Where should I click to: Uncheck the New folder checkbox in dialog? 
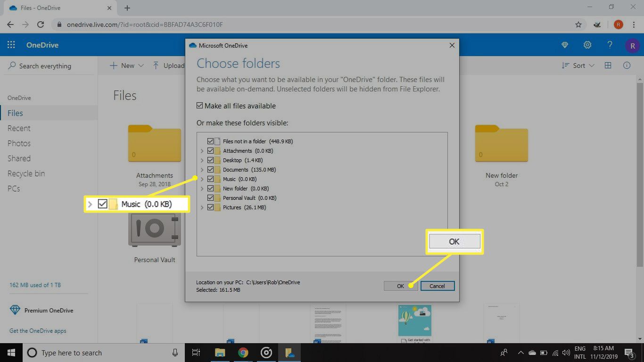[x=210, y=188]
